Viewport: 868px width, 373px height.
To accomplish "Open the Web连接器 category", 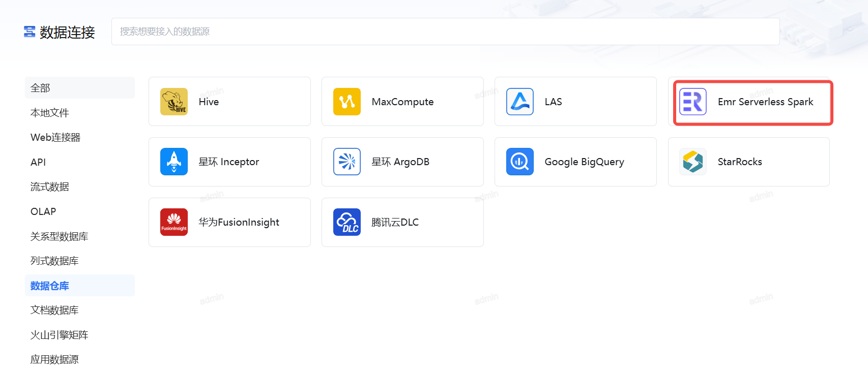I will tap(55, 137).
